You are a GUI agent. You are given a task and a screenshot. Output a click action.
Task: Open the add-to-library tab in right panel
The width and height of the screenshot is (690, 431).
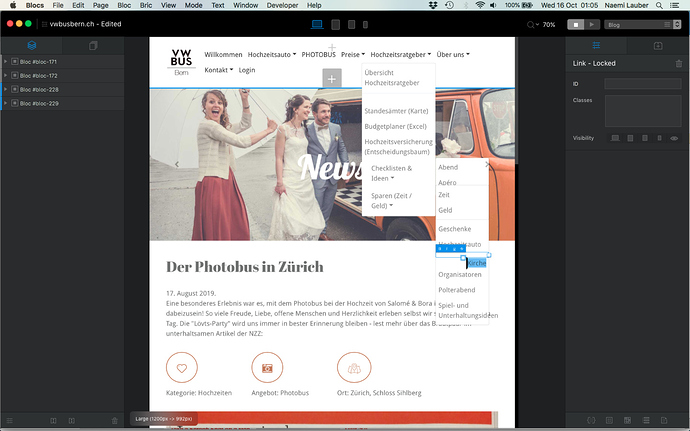pyautogui.click(x=658, y=46)
